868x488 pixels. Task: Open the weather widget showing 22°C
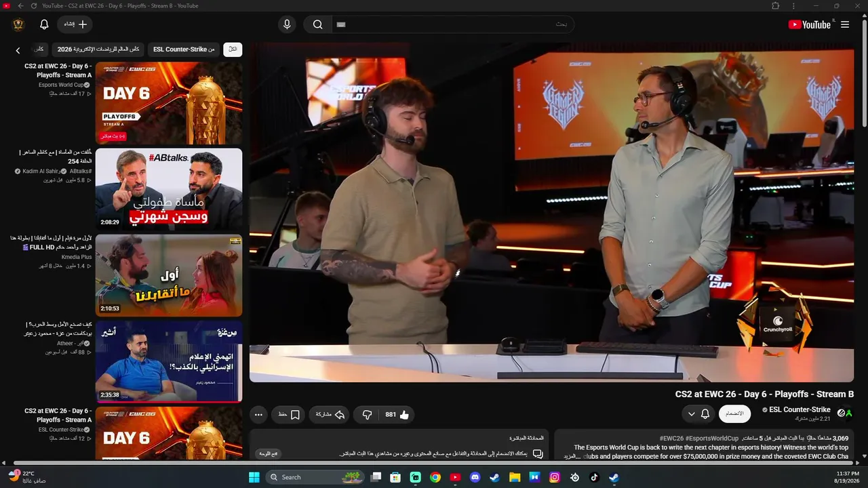pyautogui.click(x=27, y=476)
